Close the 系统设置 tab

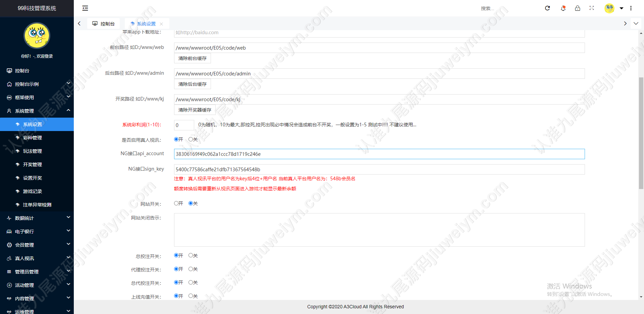tap(161, 24)
